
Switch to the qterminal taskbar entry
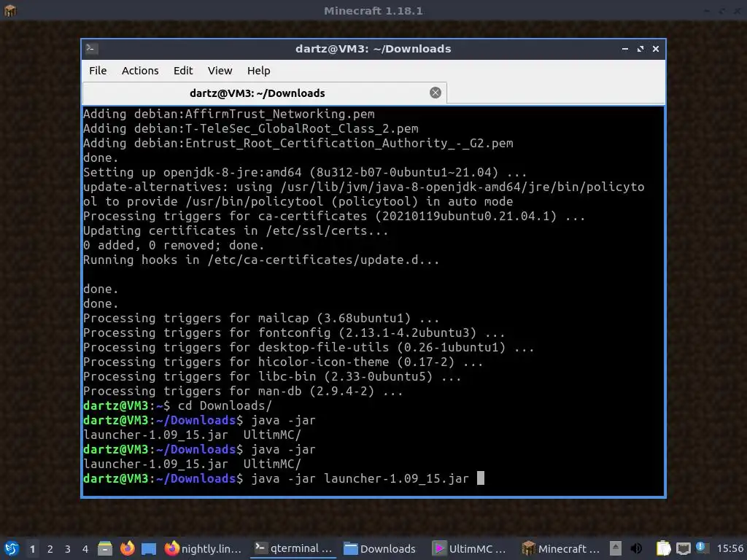(293, 548)
